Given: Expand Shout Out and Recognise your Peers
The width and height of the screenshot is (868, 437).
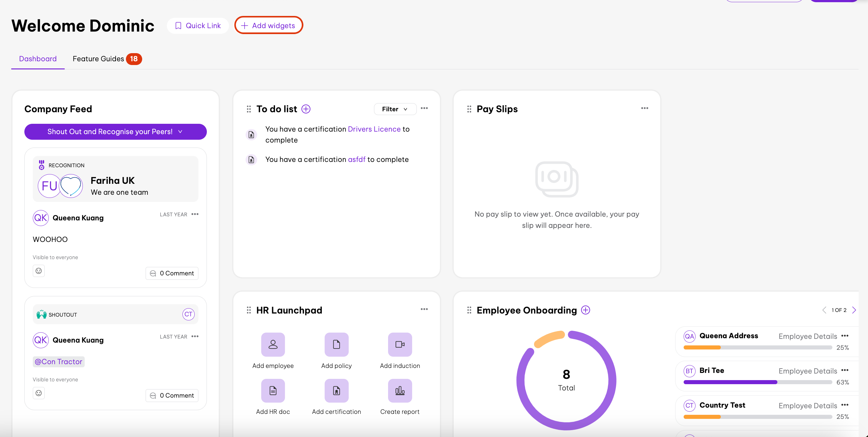Looking at the screenshot, I should 115,132.
